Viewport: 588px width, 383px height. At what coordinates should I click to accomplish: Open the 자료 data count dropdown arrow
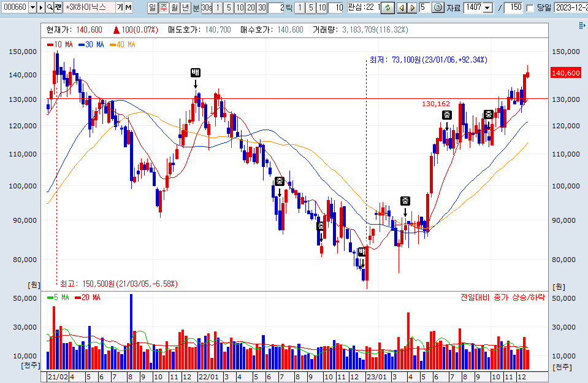pyautogui.click(x=487, y=7)
